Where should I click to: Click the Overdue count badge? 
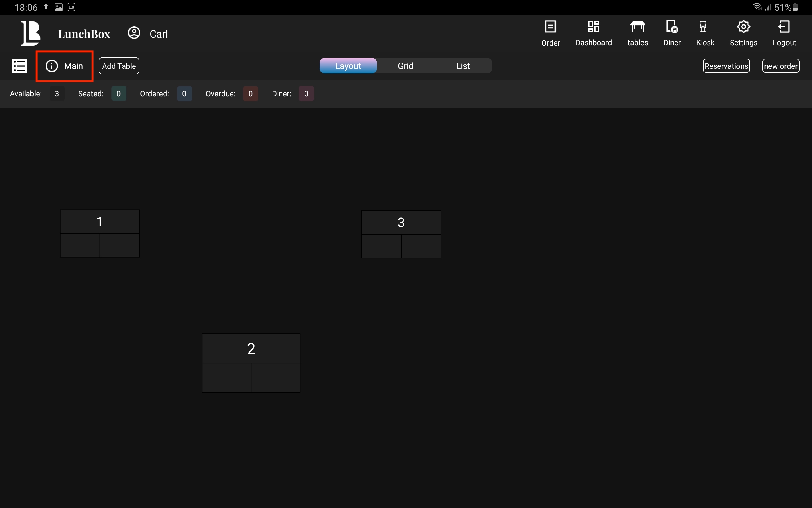(x=250, y=94)
